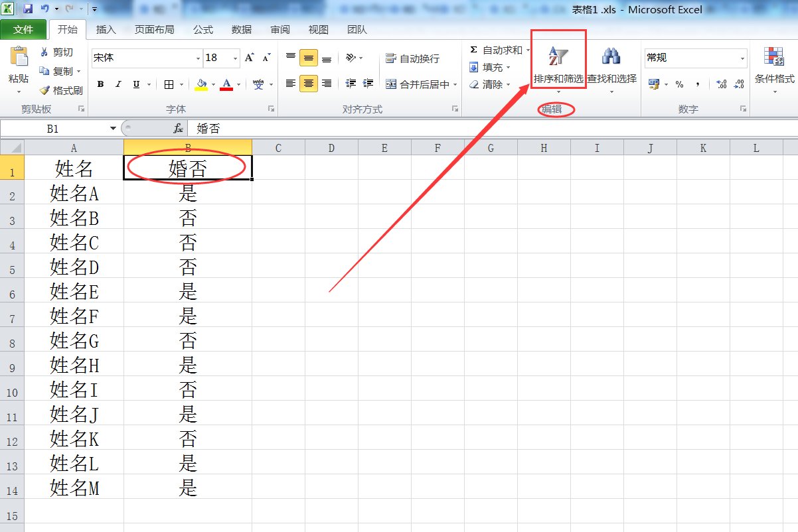Click the Percent Style button
This screenshot has width=798, height=532.
tap(679, 84)
